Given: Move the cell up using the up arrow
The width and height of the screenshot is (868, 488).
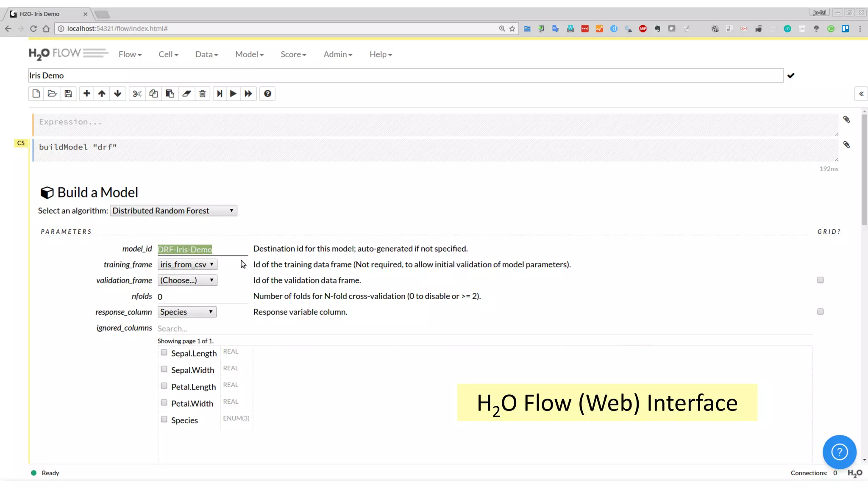Looking at the screenshot, I should 102,94.
